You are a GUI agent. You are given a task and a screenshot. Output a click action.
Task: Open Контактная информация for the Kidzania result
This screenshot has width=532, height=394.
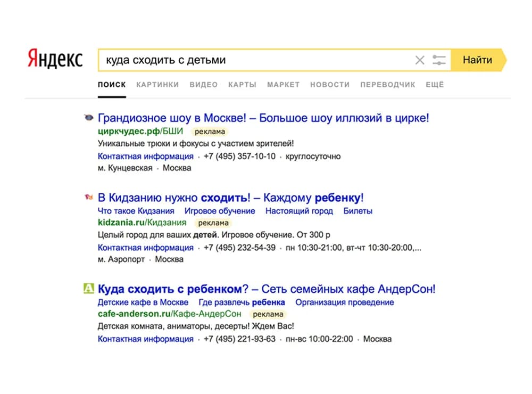[146, 248]
